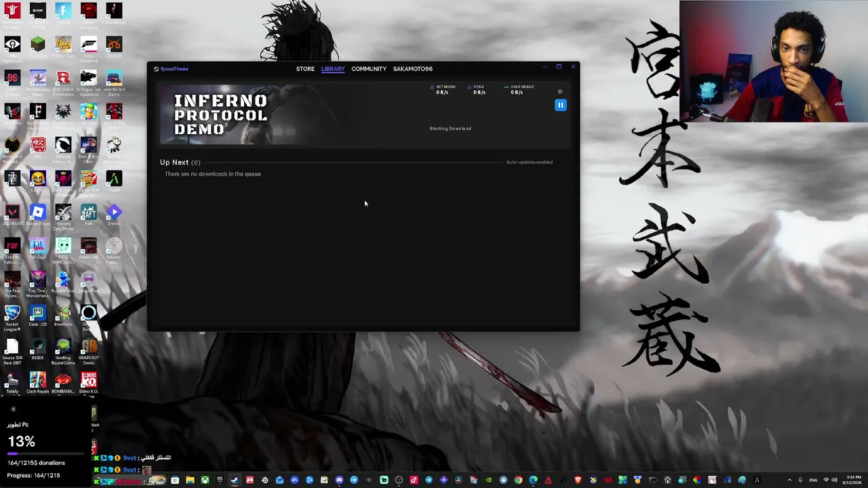Viewport: 868px width, 488px height.
Task: Open the Source SDK Base 2007 file
Action: 12,352
